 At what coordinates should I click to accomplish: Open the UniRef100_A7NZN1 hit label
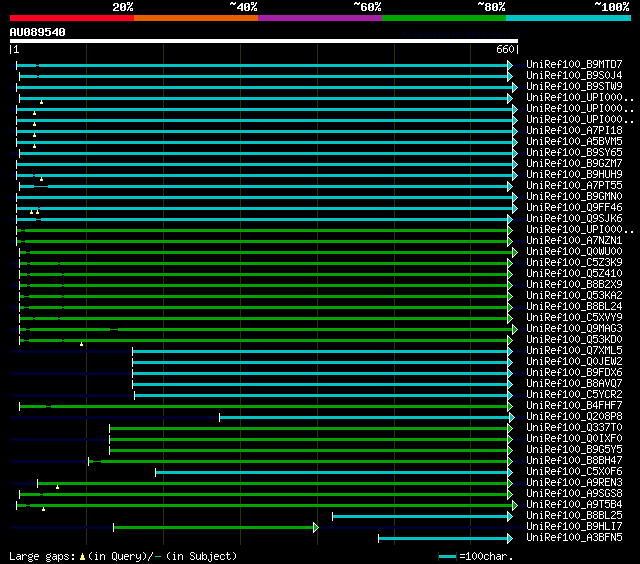[574, 240]
